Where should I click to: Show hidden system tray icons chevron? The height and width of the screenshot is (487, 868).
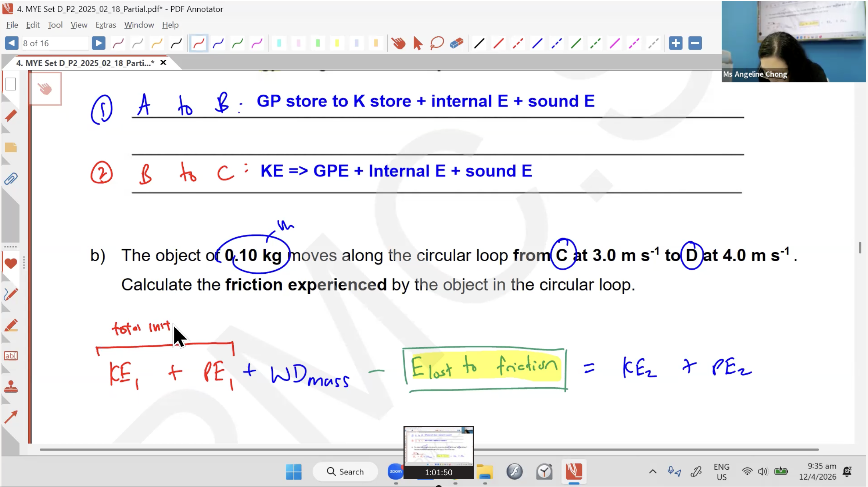click(653, 471)
